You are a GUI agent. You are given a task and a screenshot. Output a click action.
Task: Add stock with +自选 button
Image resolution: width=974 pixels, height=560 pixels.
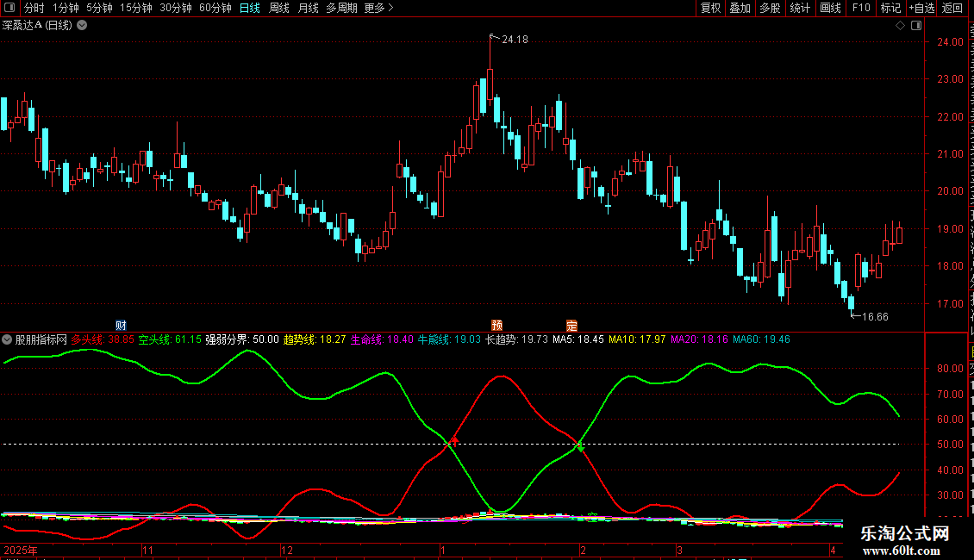[921, 8]
